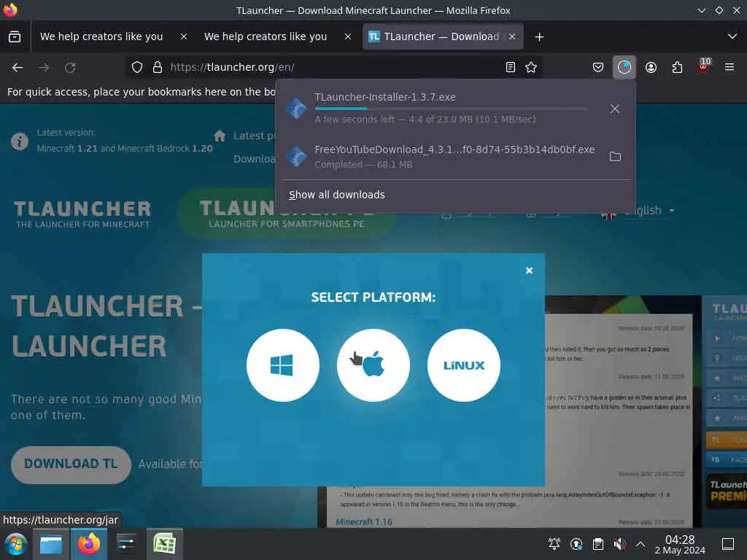This screenshot has height=560, width=747.
Task: Open the spreadsheet app in taskbar
Action: pos(164,544)
